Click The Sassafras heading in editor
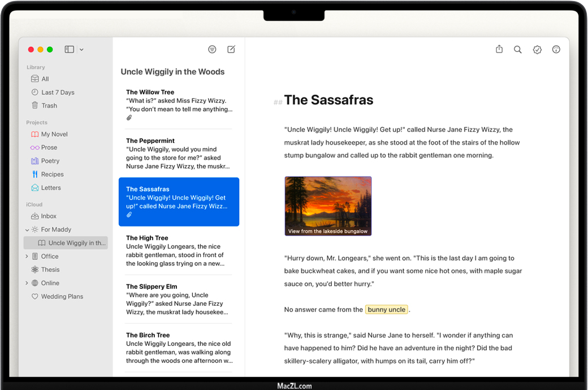588x390 pixels. pyautogui.click(x=328, y=99)
